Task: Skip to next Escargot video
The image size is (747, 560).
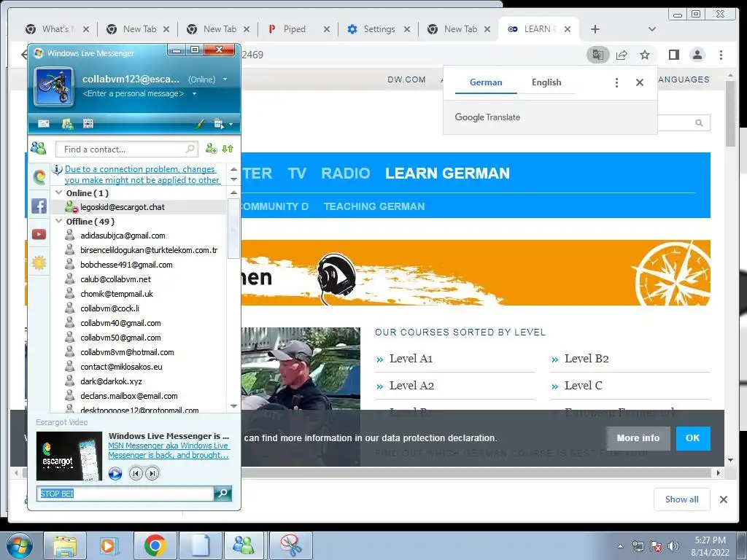Action: (x=152, y=473)
